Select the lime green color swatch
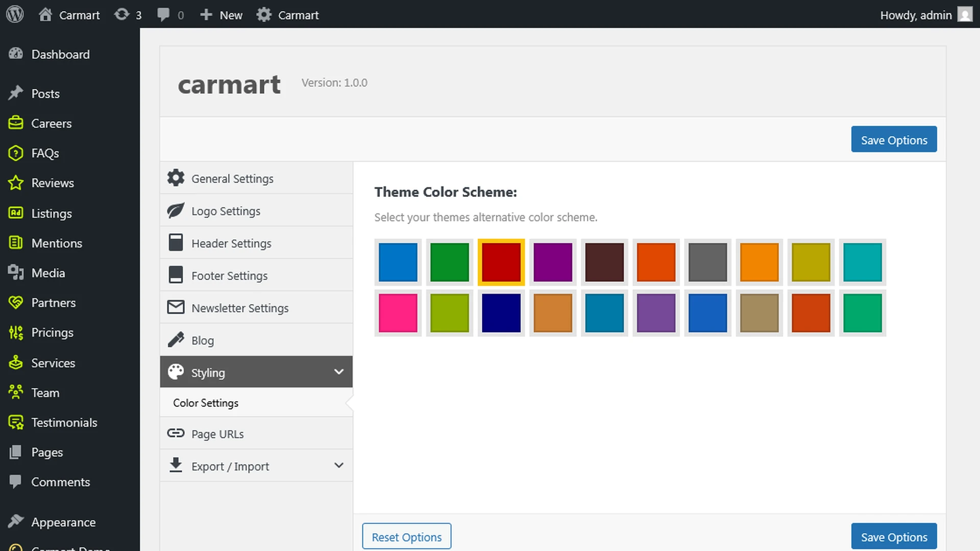The width and height of the screenshot is (980, 551). click(x=450, y=313)
